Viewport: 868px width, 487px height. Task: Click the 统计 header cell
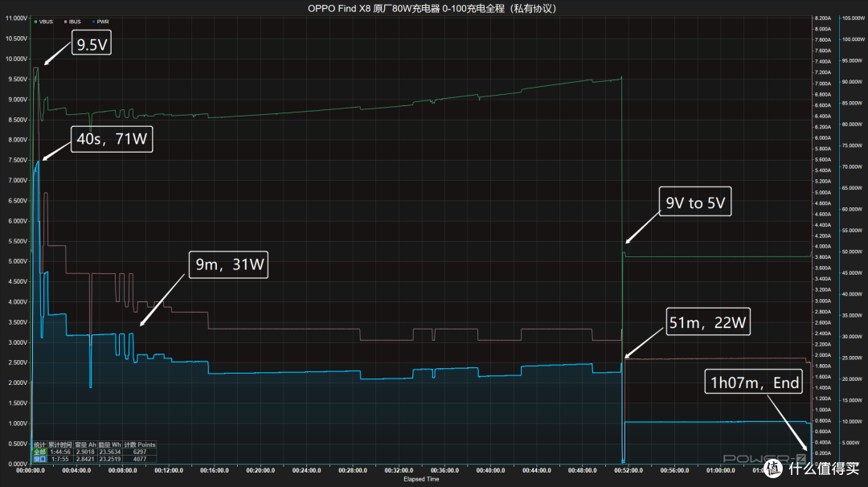coord(40,444)
